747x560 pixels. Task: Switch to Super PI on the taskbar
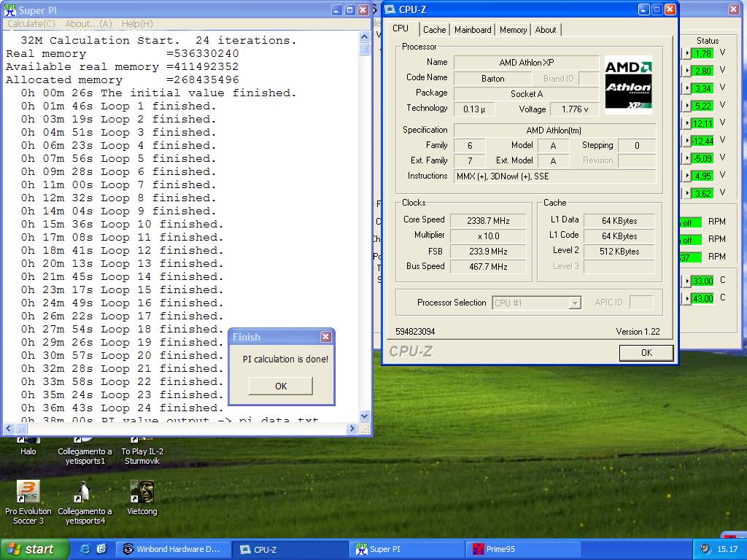pos(407,550)
